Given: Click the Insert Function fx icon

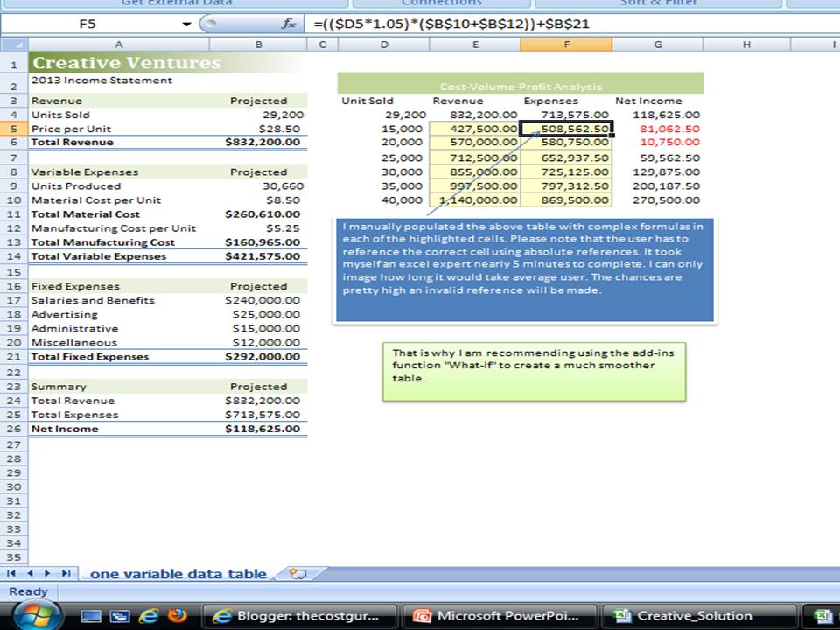Looking at the screenshot, I should click(x=288, y=24).
